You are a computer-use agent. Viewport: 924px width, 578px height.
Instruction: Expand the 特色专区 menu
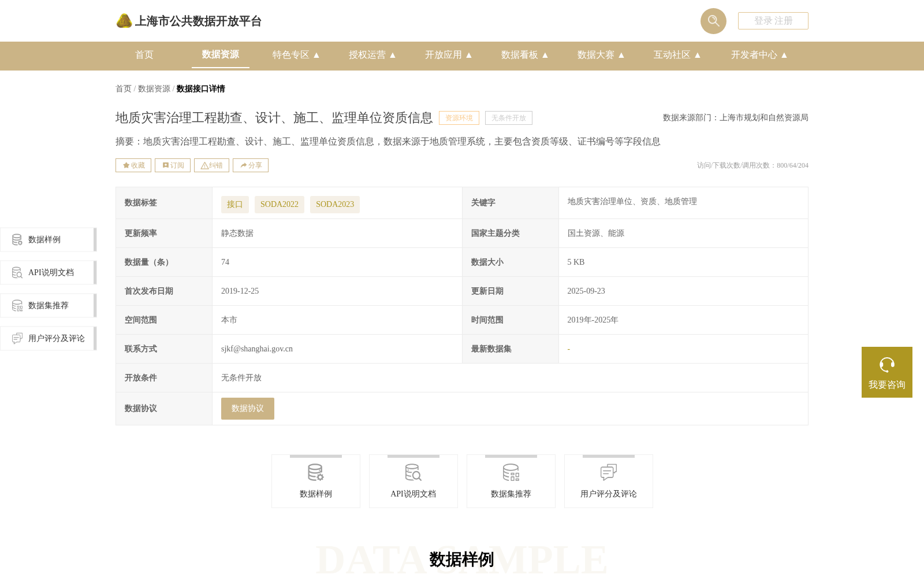[296, 55]
